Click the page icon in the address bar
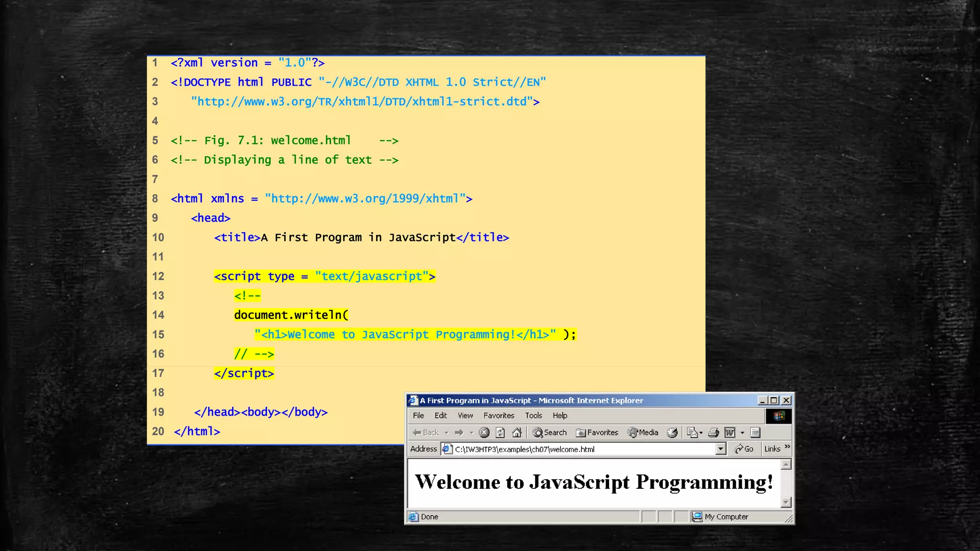The width and height of the screenshot is (980, 551). pos(447,449)
